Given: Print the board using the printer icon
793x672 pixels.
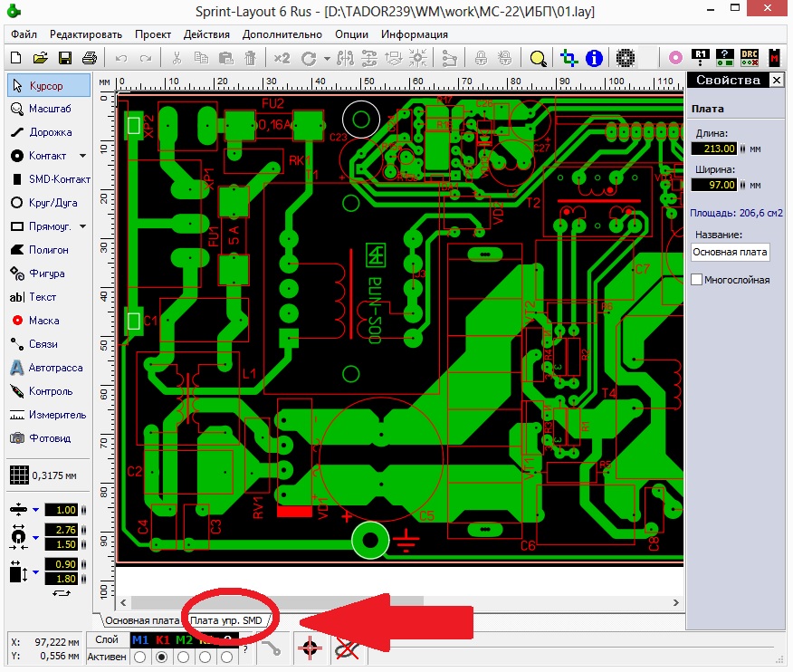Looking at the screenshot, I should (90, 58).
